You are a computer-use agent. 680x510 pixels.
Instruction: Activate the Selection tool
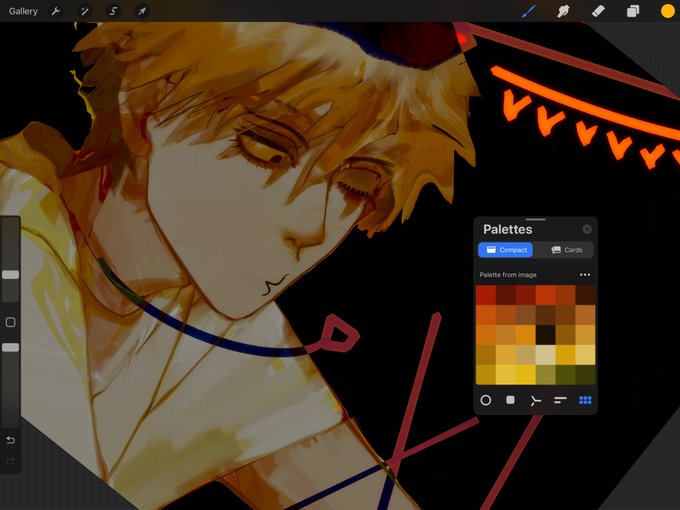tap(114, 11)
